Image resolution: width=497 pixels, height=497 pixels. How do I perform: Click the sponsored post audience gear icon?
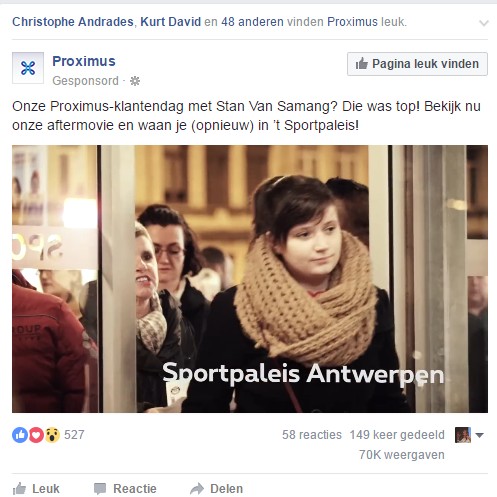[135, 81]
